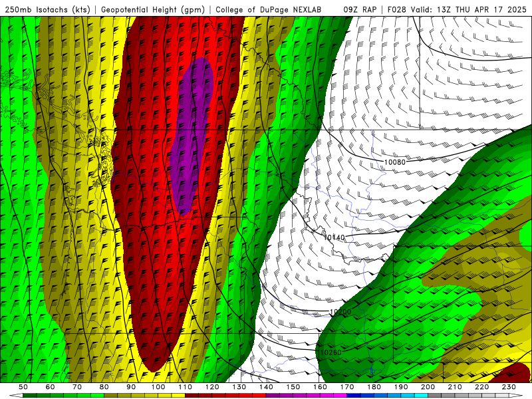Click the 190 value on the color scale
532x399 pixels.
tap(402, 387)
